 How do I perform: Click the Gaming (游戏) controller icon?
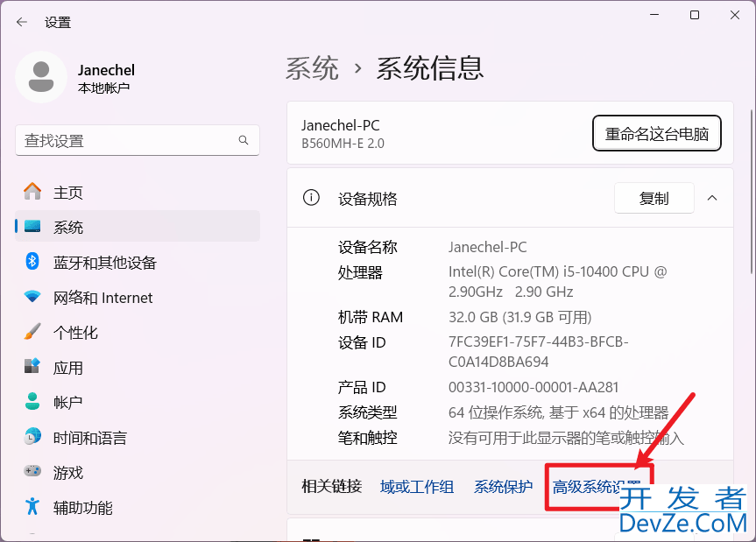point(32,471)
